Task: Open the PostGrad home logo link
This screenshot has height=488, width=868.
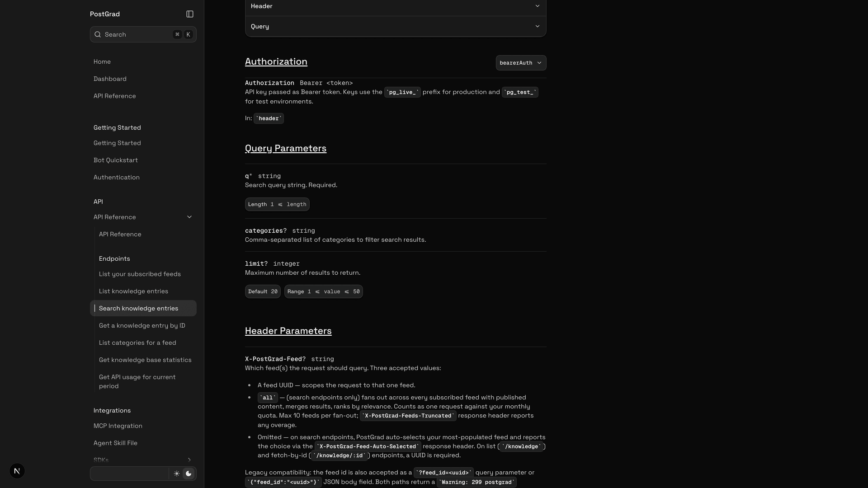Action: coord(105,14)
